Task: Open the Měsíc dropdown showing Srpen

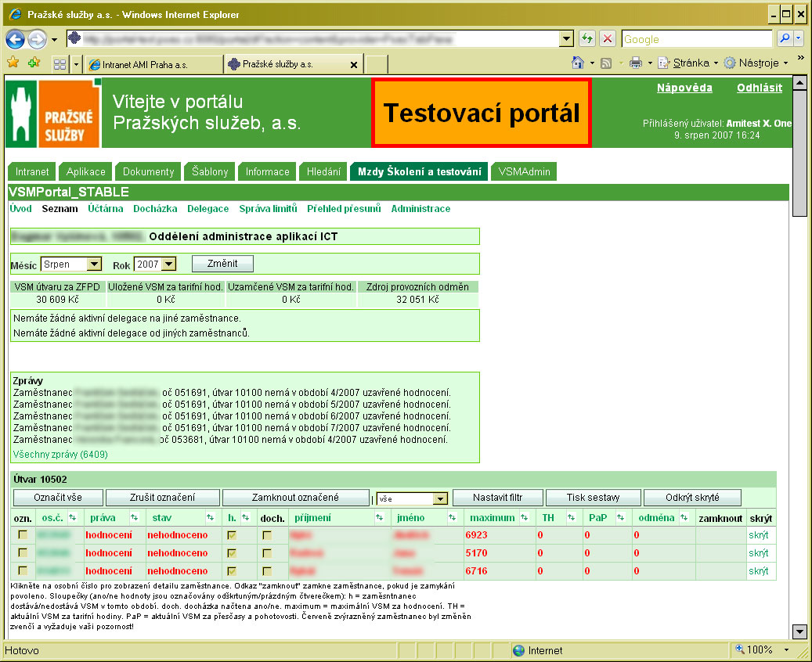Action: (71, 264)
